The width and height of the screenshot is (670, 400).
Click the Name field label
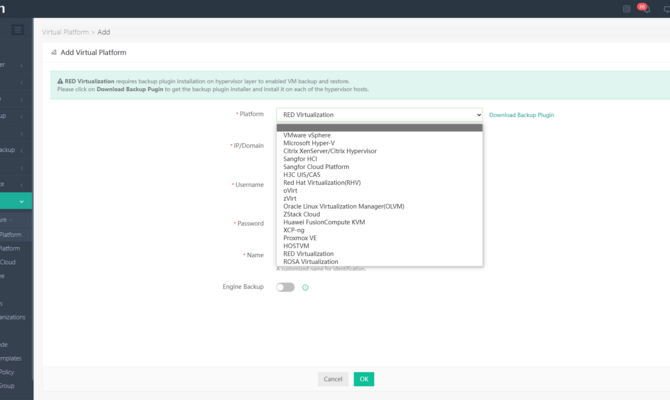(255, 255)
